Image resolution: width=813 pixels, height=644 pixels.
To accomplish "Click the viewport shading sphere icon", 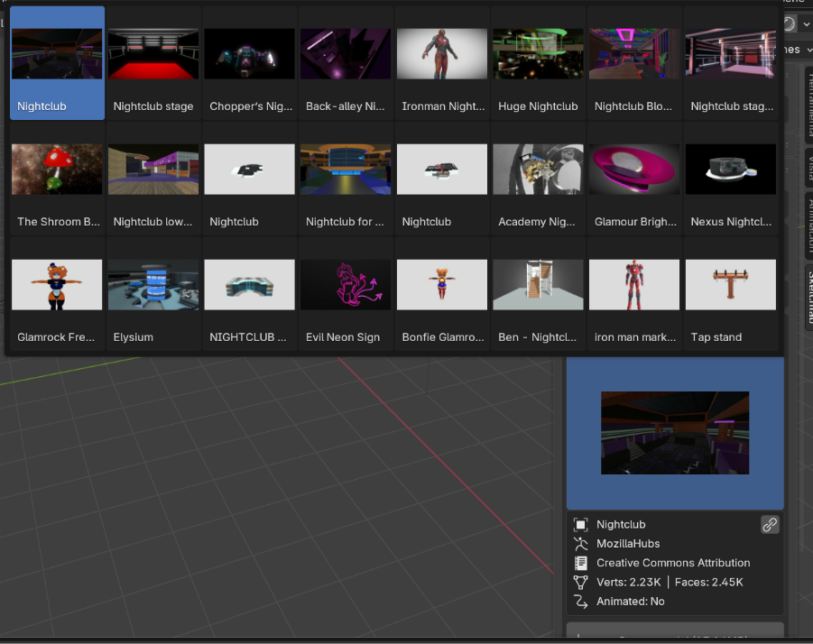I will 790,23.
